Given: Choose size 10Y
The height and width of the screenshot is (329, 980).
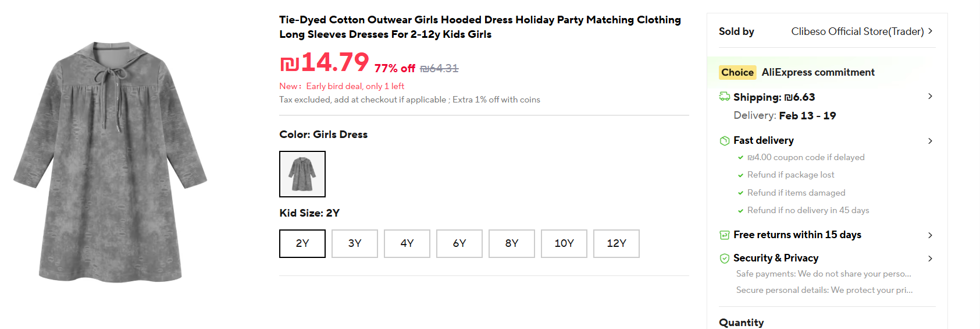Looking at the screenshot, I should coord(564,243).
